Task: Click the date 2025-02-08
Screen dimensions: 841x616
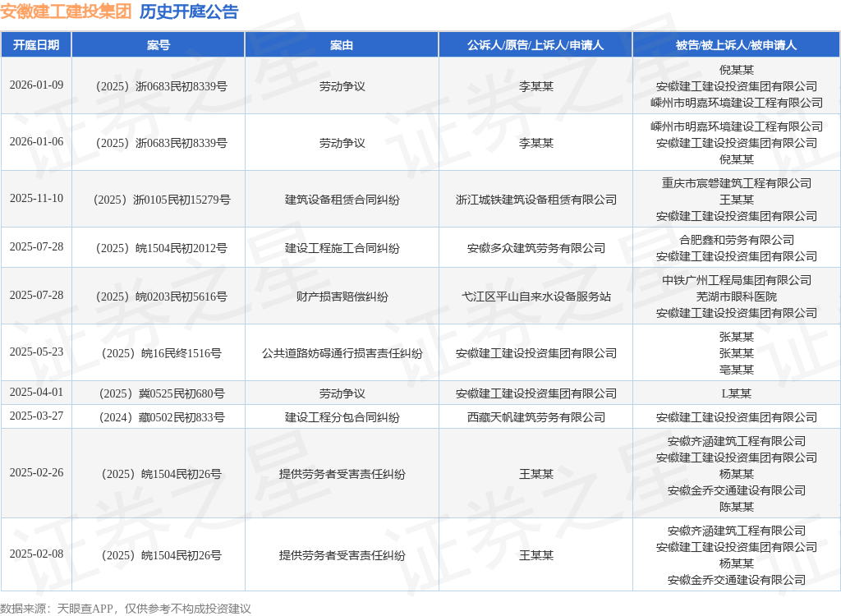Action: click(x=36, y=554)
